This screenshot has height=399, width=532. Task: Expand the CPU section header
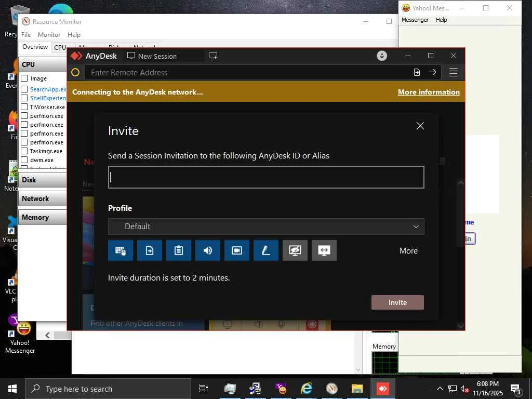pyautogui.click(x=43, y=64)
